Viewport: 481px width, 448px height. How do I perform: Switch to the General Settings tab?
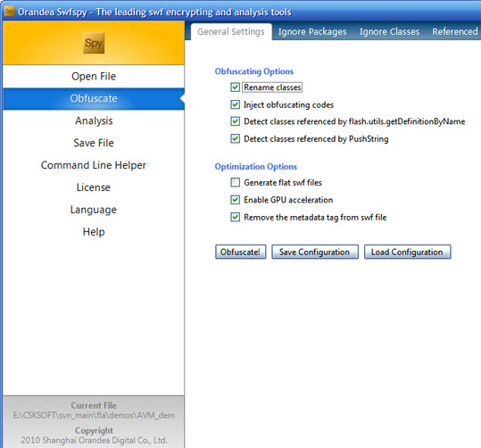click(x=231, y=31)
